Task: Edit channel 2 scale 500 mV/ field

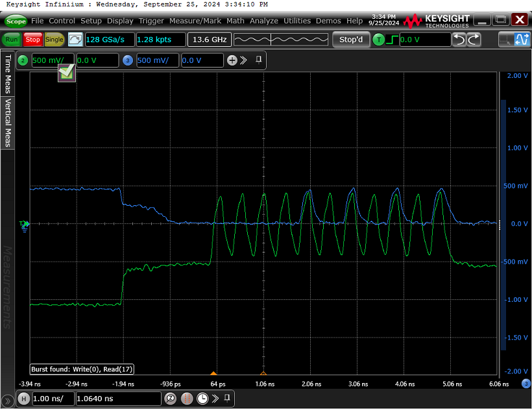Action: [53, 60]
